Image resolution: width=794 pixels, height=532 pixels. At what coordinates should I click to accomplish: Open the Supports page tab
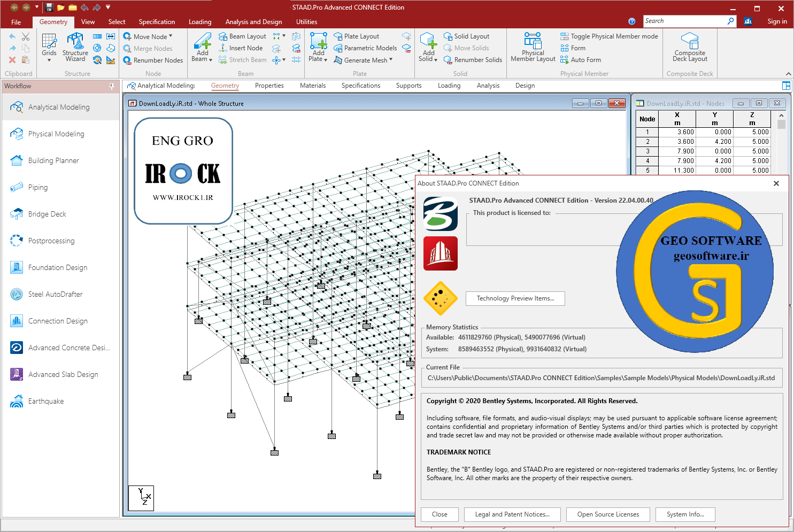click(x=408, y=86)
